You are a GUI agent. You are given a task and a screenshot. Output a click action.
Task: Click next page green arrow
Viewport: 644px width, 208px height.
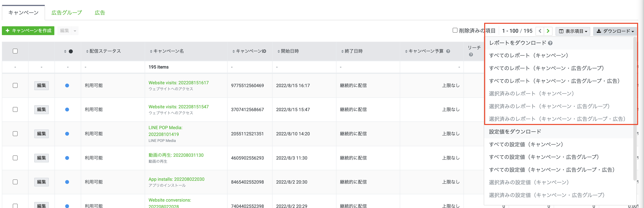click(548, 31)
